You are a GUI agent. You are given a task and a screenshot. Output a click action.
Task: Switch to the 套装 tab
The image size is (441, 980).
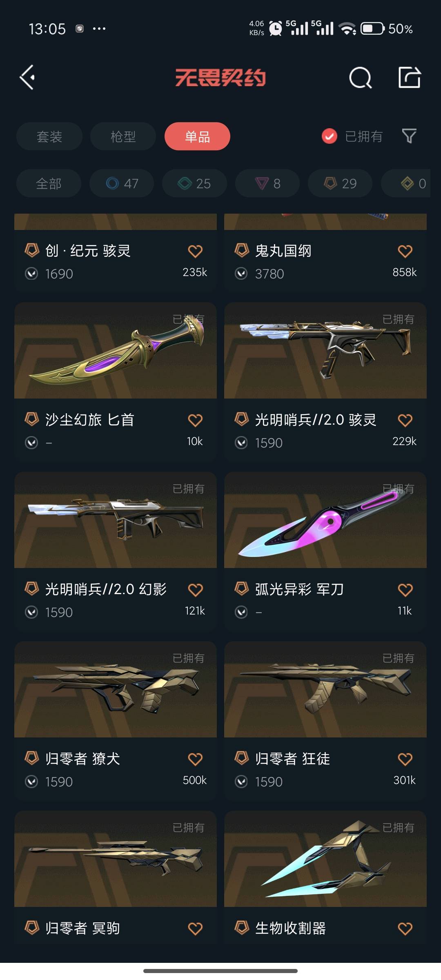[49, 136]
